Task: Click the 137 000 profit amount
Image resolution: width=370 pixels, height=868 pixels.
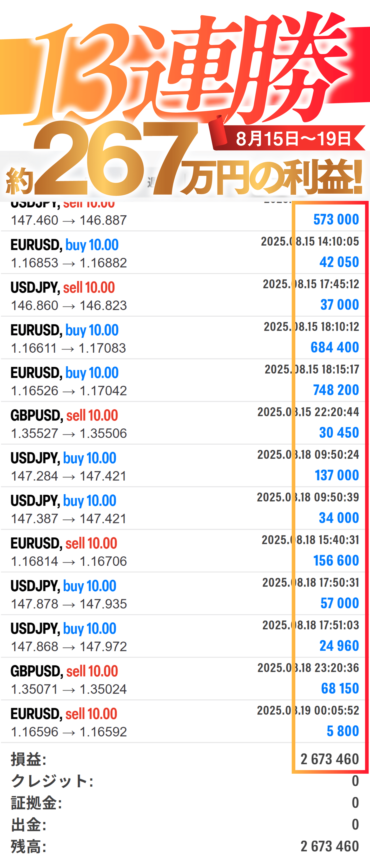Action: (x=337, y=475)
